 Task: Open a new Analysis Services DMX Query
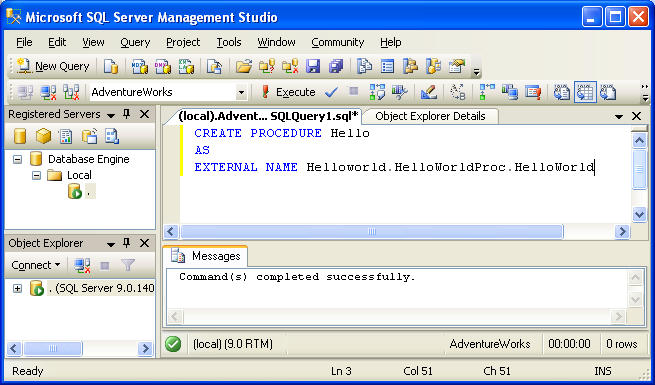(x=163, y=66)
